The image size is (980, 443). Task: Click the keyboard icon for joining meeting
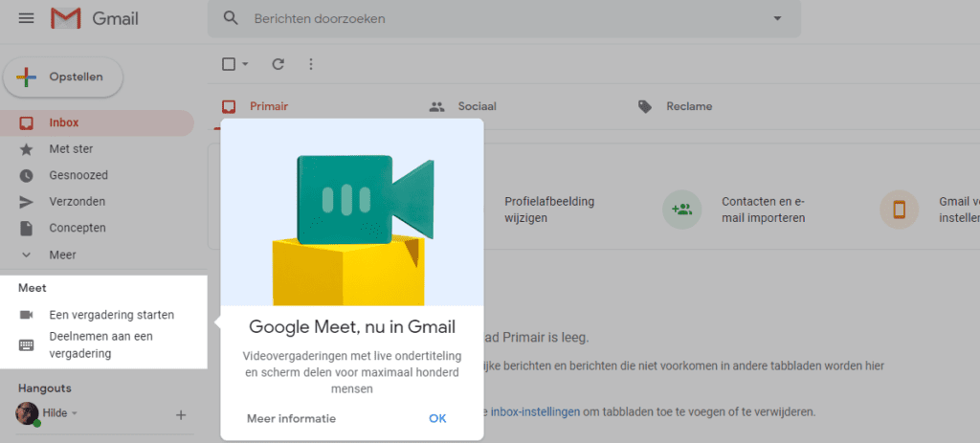(x=26, y=344)
